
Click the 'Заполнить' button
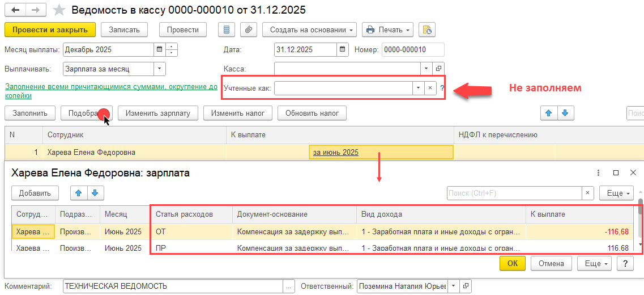29,113
